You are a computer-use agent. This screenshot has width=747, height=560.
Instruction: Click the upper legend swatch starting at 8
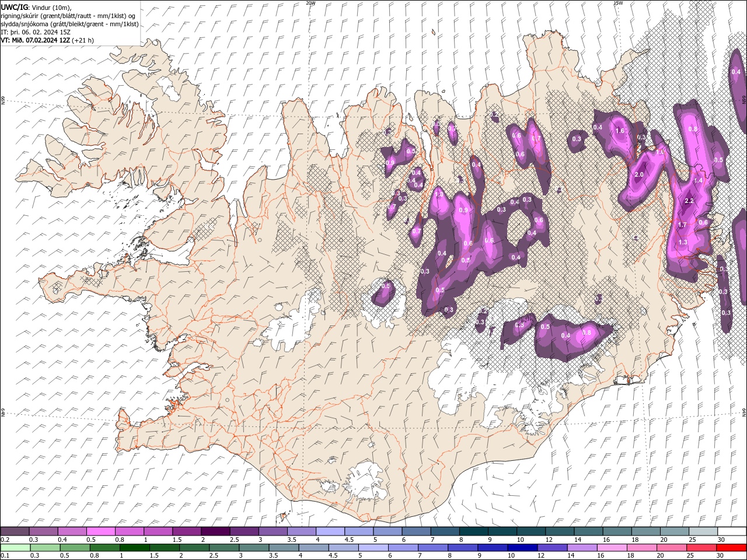click(474, 531)
